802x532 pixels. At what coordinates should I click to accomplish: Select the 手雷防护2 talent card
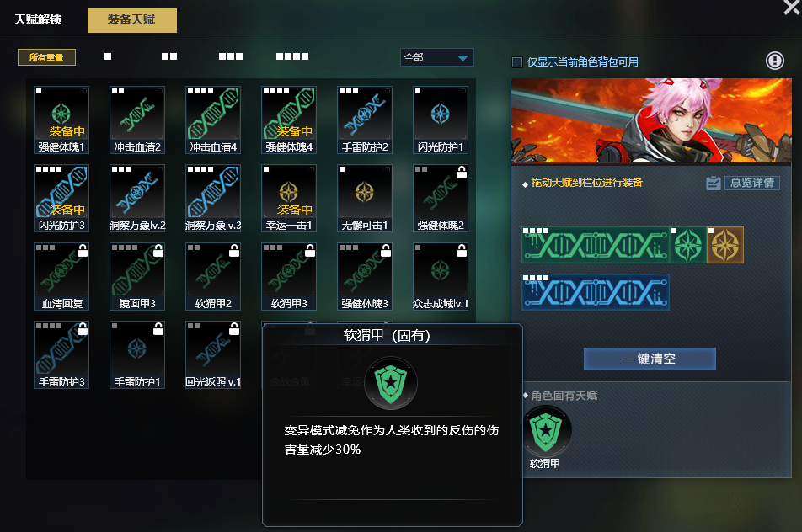[x=365, y=120]
